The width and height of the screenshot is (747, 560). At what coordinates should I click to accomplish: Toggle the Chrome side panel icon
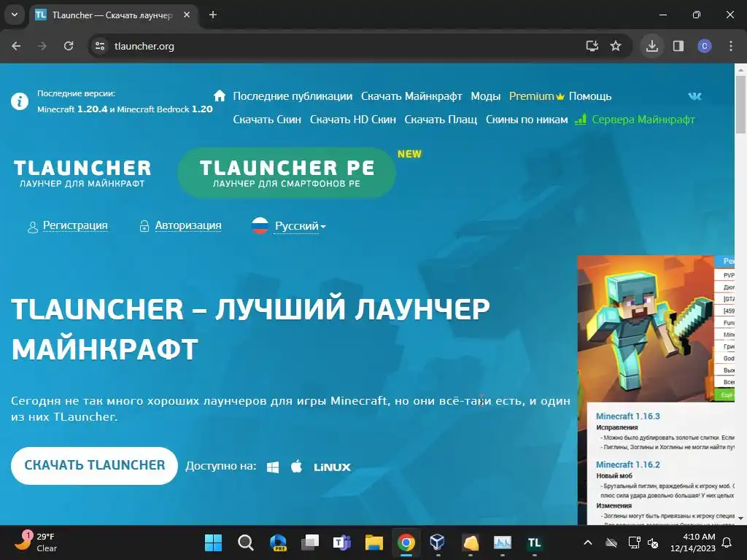tap(678, 46)
